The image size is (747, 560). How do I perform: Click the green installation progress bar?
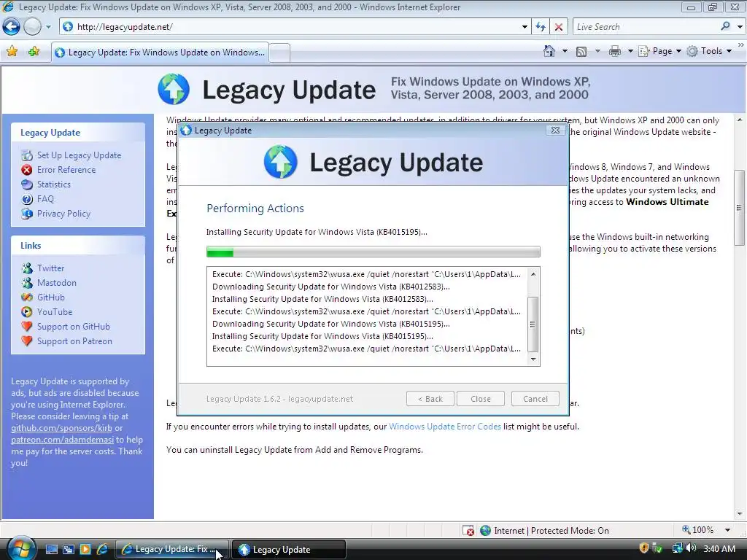(373, 252)
